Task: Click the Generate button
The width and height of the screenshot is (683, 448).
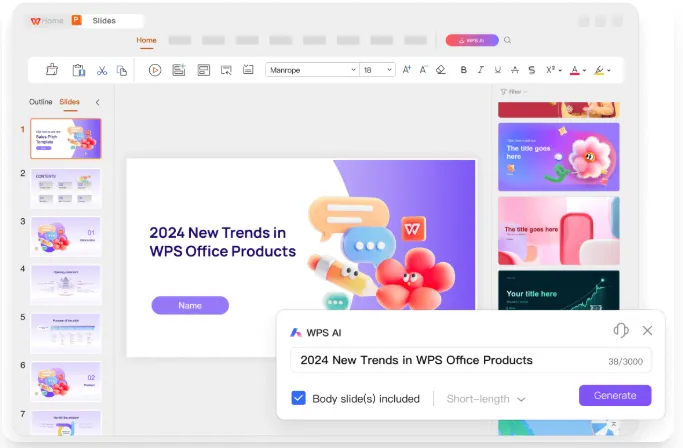Action: [615, 395]
